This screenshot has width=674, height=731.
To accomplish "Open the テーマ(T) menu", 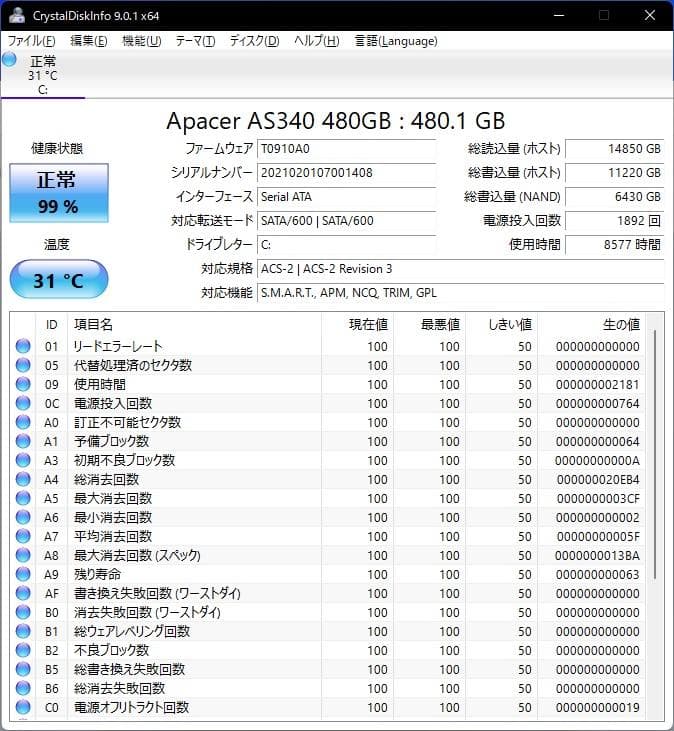I will 195,41.
